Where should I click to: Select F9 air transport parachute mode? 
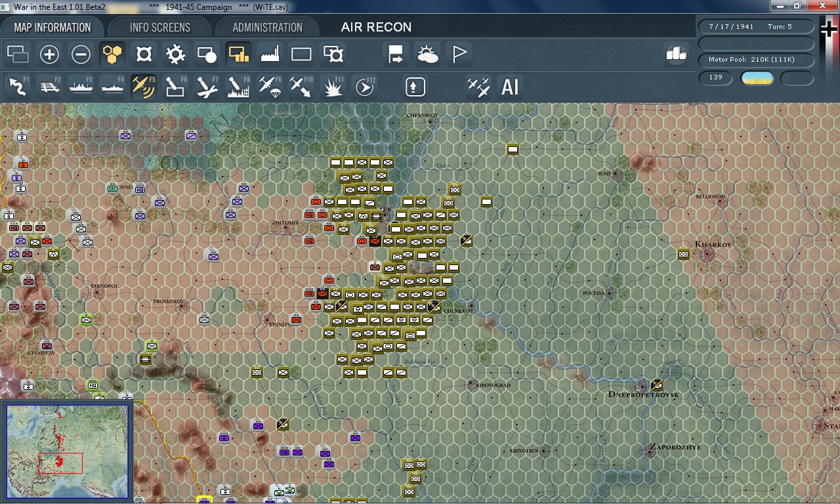[270, 87]
